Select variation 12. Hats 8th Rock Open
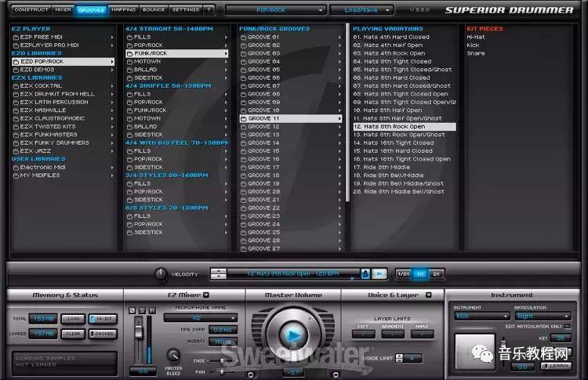Image resolution: width=588 pixels, height=380 pixels. [405, 127]
